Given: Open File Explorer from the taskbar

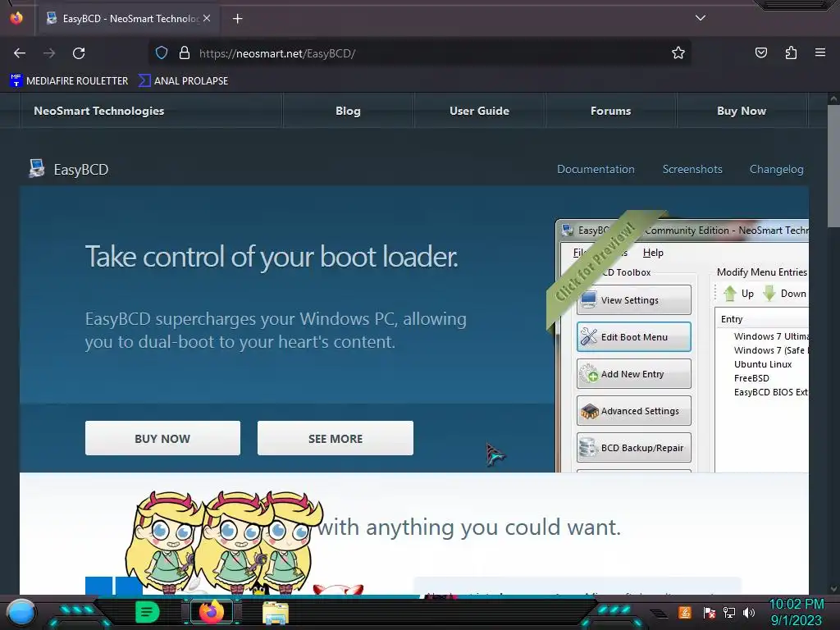Looking at the screenshot, I should pos(276,613).
